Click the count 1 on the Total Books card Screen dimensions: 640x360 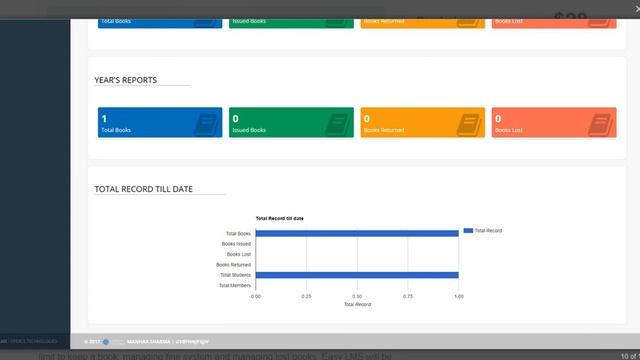pyautogui.click(x=104, y=119)
